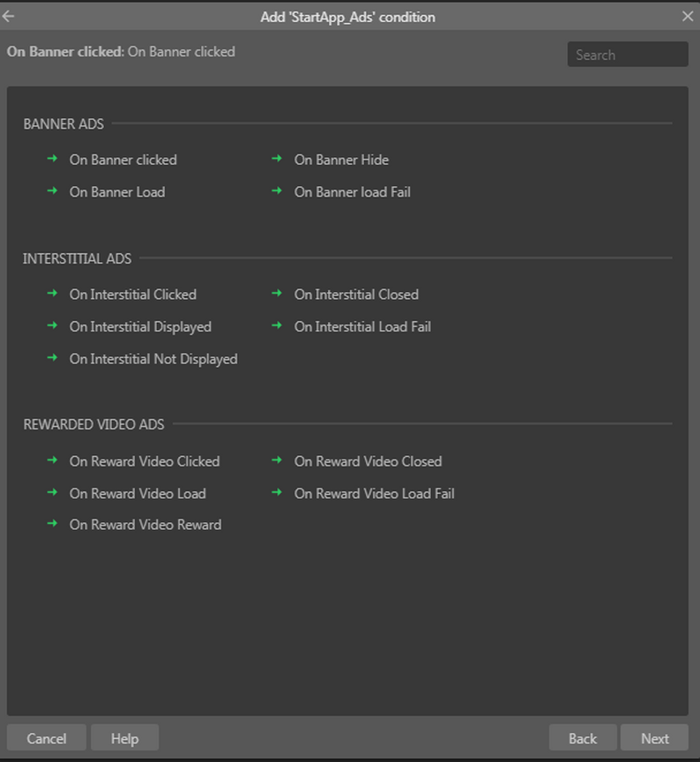Click green arrow beside On Reward Video Clicked
The image size is (700, 762).
coord(53,460)
